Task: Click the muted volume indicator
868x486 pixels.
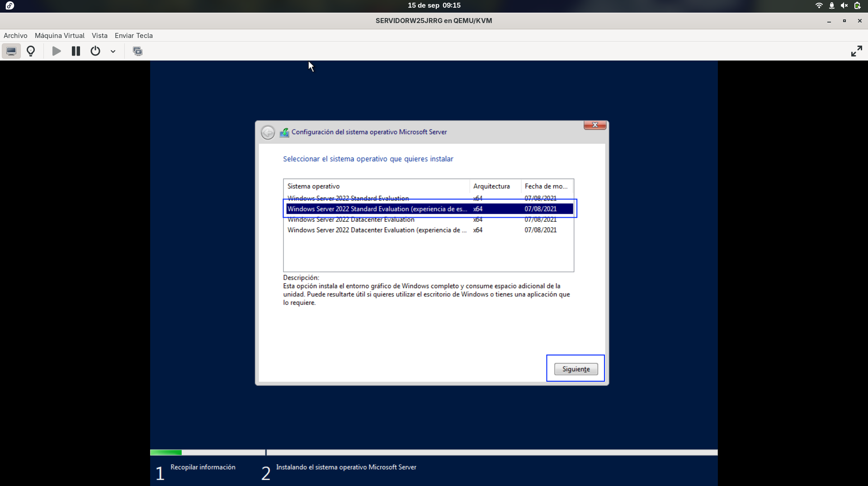Action: pos(844,5)
